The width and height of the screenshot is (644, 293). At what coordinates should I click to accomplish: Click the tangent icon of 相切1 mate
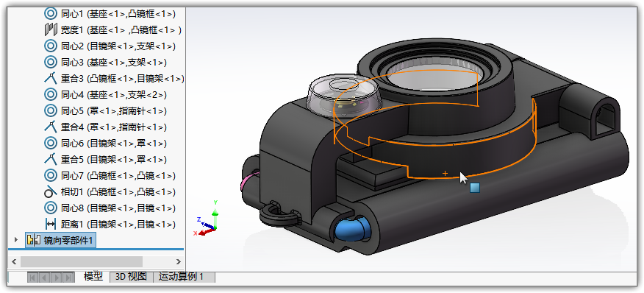(51, 191)
